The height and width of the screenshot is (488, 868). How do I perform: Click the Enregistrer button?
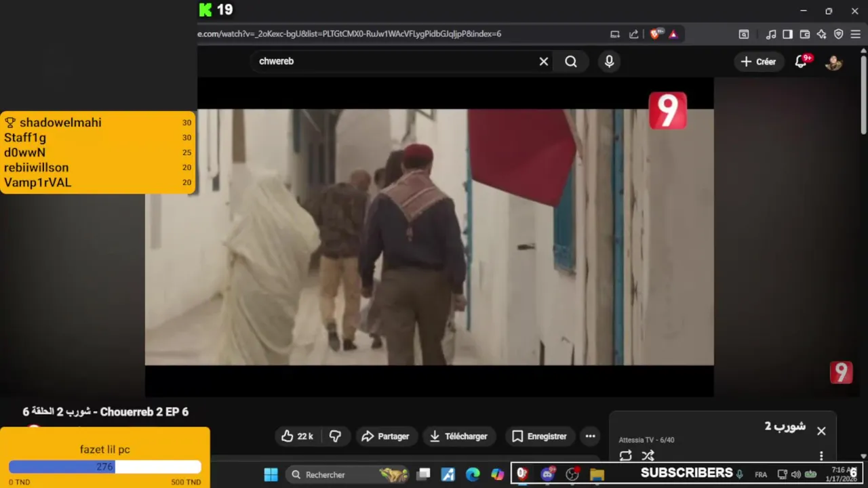tap(539, 436)
